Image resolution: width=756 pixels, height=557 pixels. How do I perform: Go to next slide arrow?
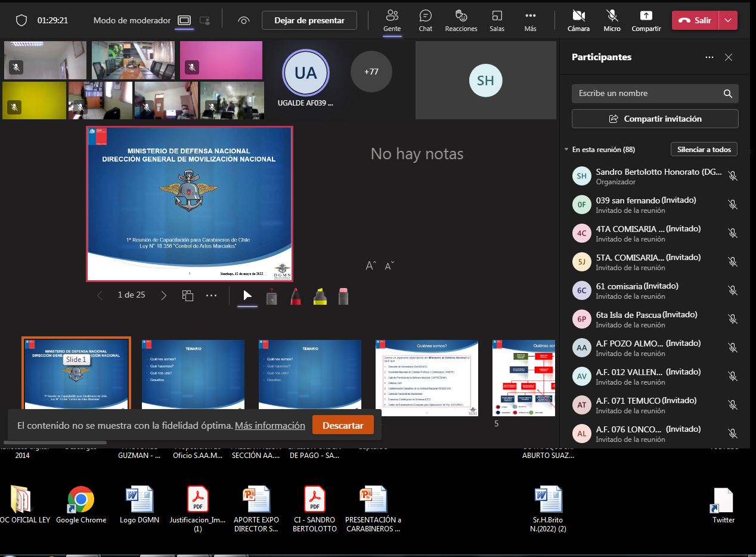point(164,295)
